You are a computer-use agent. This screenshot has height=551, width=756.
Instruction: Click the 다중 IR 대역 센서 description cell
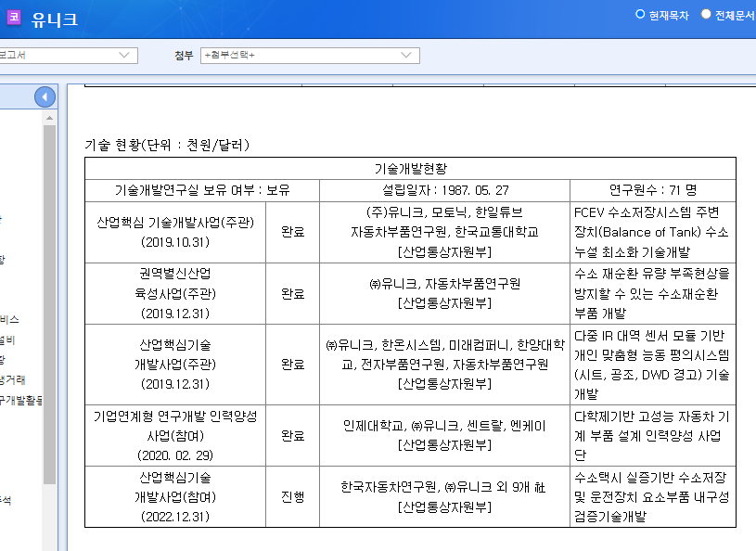(x=653, y=365)
